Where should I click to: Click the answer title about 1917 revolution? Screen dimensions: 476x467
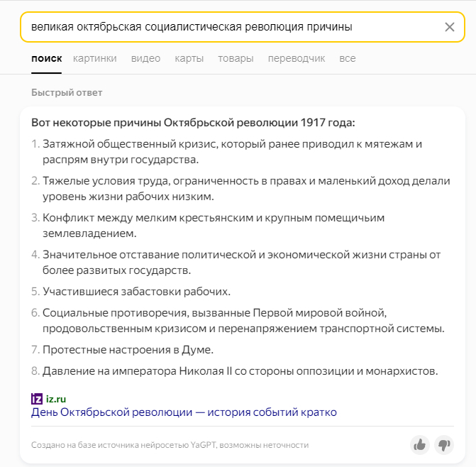click(x=193, y=122)
